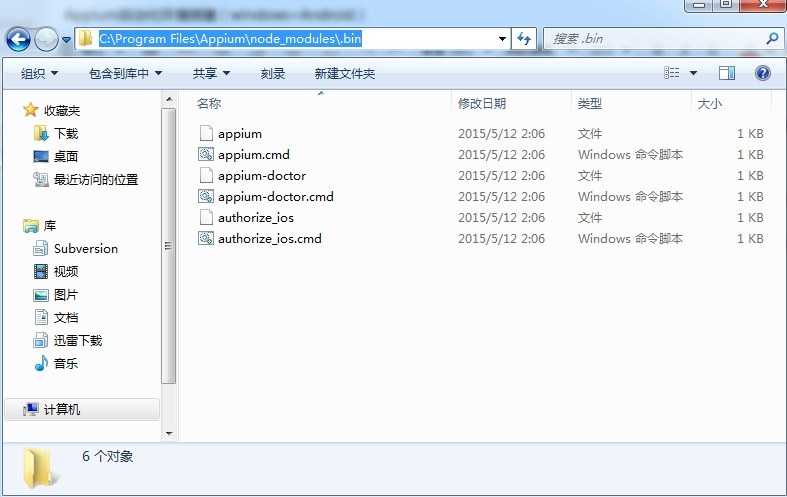The width and height of the screenshot is (787, 497).
Task: Select 库 in the navigation pane
Action: [x=50, y=225]
